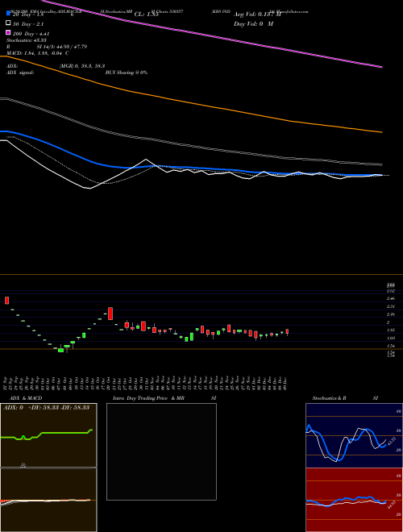This screenshot has height=532, width=403.
Task: Click the magenta 200 Day legend swatch
Action: pos(8,33)
